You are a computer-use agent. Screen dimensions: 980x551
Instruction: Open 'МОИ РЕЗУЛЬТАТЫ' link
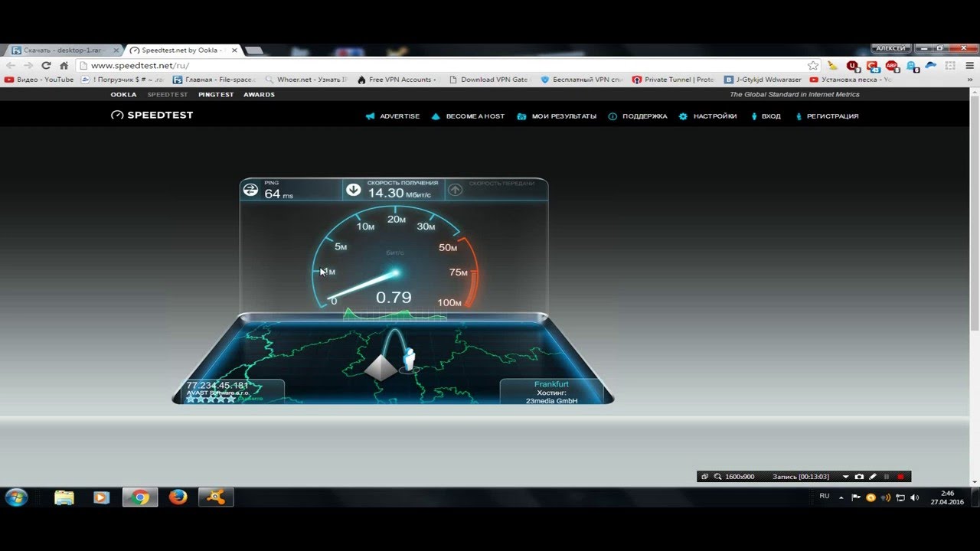click(x=557, y=116)
